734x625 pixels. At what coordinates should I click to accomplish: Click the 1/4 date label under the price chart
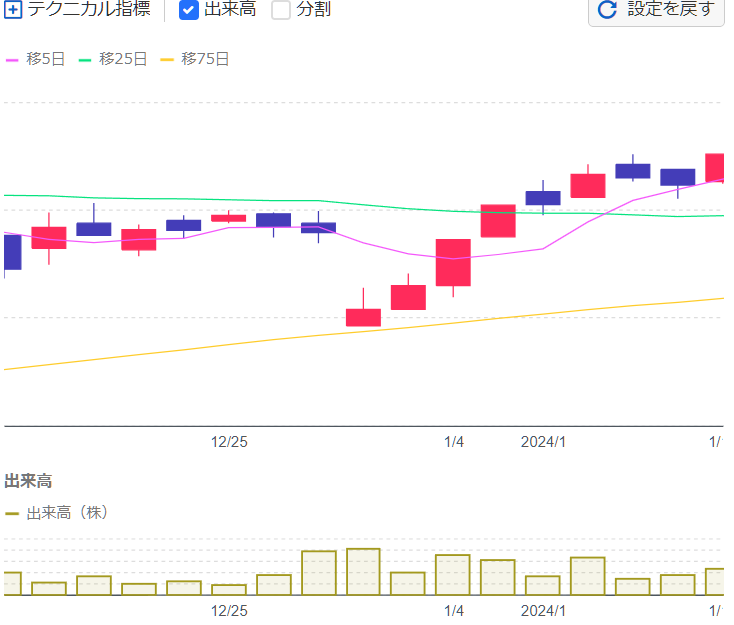click(454, 442)
